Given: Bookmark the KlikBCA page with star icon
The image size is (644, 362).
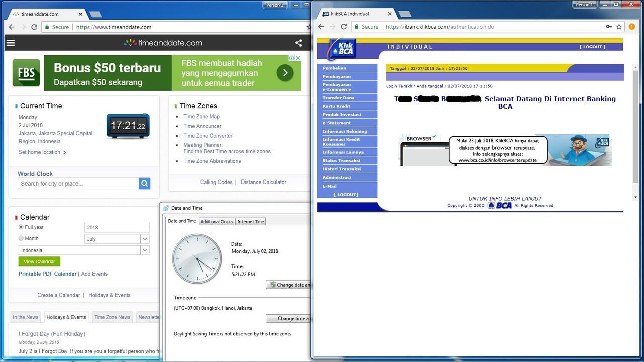Looking at the screenshot, I should tap(619, 27).
